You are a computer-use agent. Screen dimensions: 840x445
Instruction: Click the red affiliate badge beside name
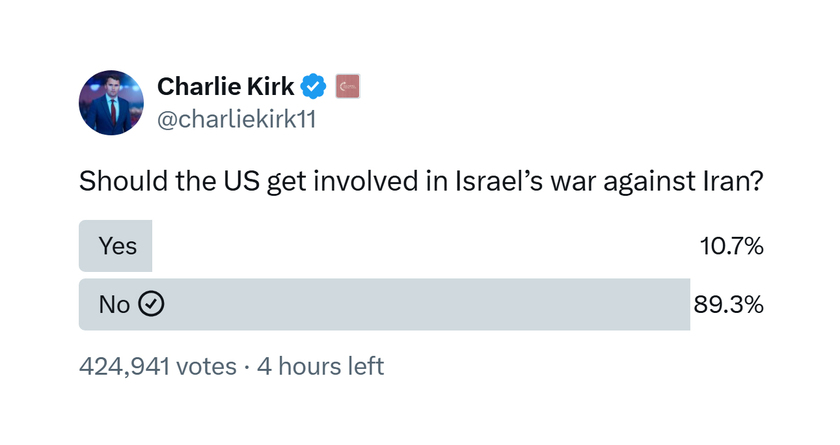pos(348,86)
